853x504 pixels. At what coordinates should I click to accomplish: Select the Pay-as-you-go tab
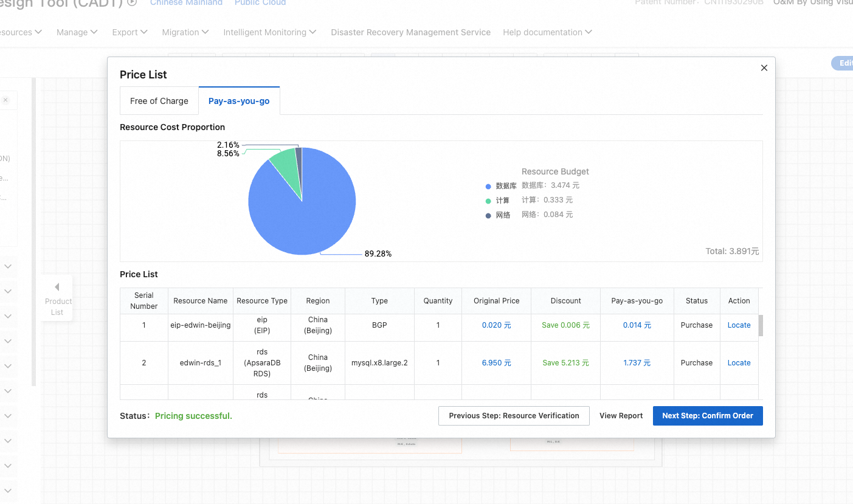(239, 101)
